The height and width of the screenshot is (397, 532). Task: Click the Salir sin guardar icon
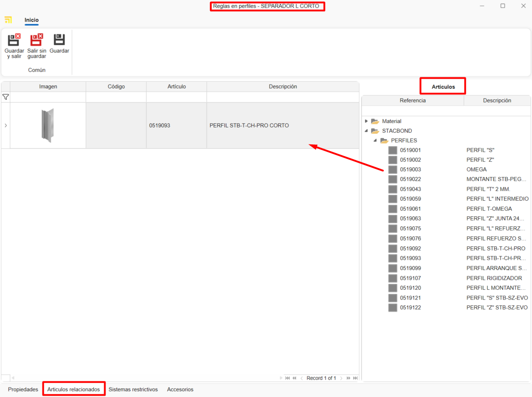coord(37,40)
